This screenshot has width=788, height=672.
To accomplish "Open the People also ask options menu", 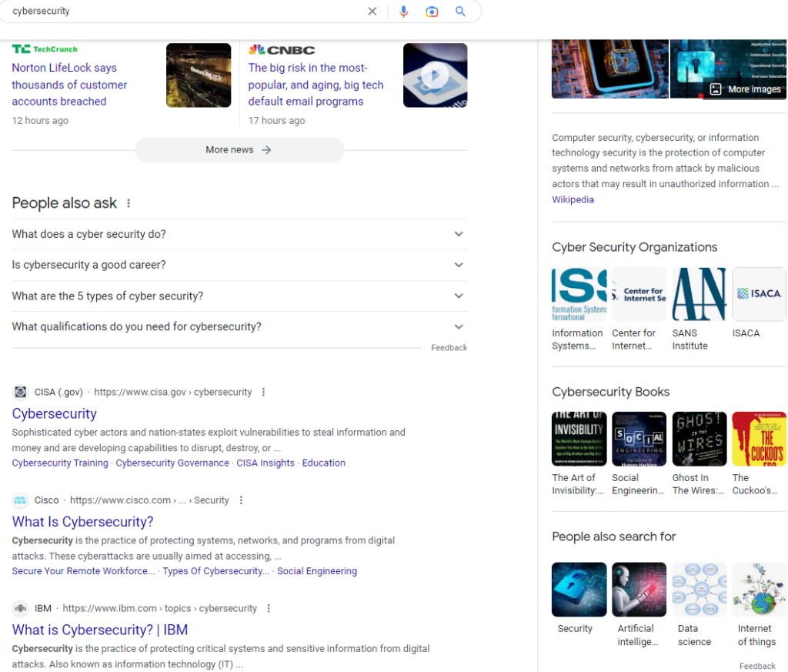I will coord(129,203).
